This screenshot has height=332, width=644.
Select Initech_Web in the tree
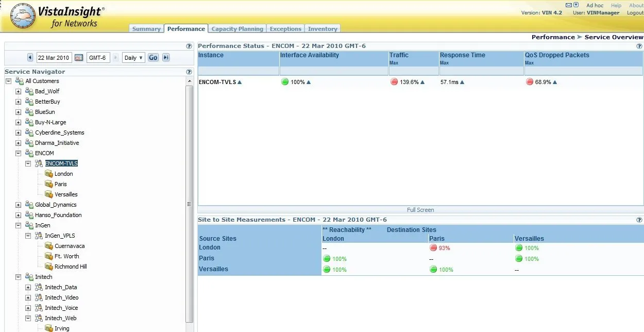coord(60,318)
